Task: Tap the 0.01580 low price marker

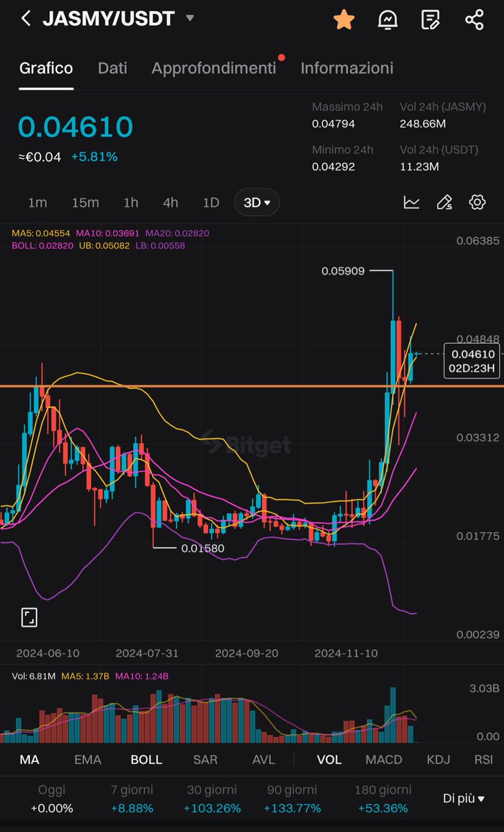Action: (x=203, y=548)
